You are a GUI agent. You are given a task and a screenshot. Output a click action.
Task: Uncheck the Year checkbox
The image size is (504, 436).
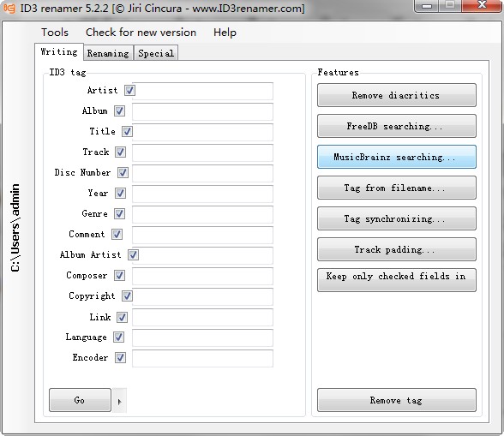[x=120, y=193]
